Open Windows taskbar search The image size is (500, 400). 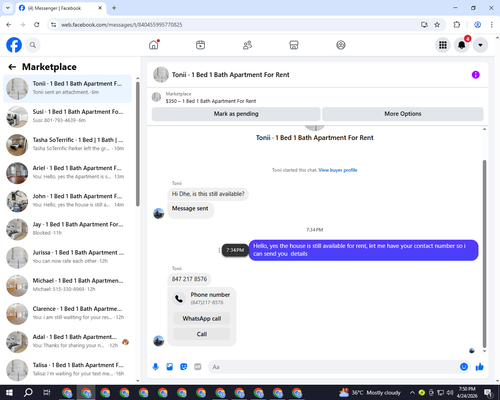pos(28,393)
